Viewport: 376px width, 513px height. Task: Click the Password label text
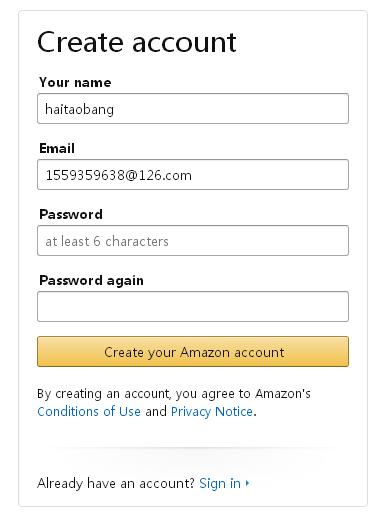(71, 214)
